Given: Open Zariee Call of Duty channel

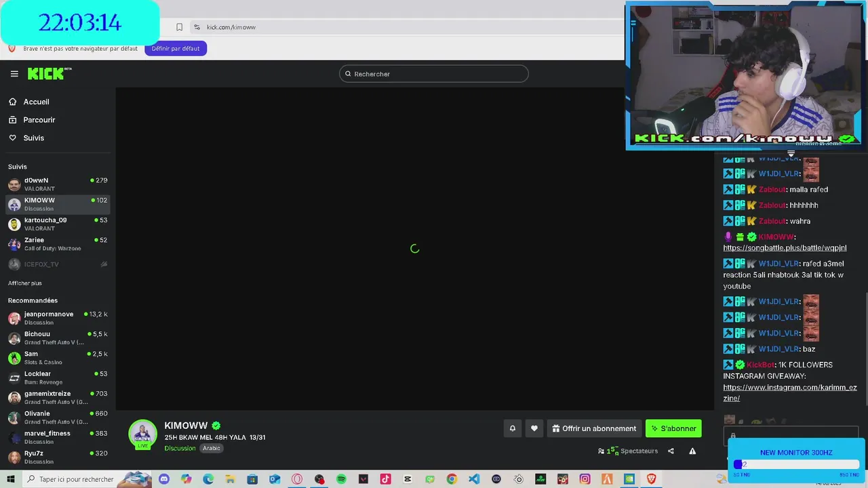Looking at the screenshot, I should [x=58, y=244].
